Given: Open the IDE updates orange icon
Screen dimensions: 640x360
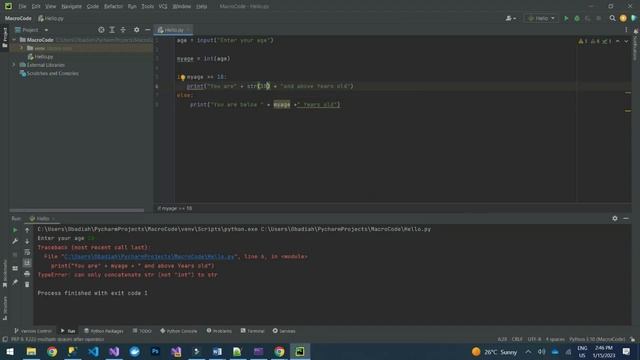Looking at the screenshot, I should [623, 18].
